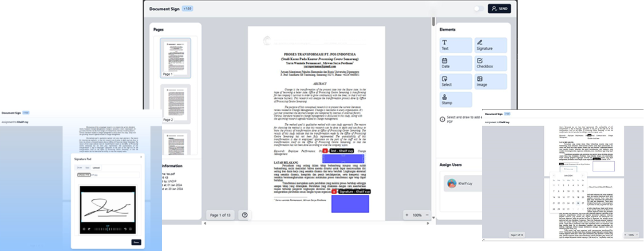Click the 100% zoom level in main window
Screen dimensions: 644x251
417,215
